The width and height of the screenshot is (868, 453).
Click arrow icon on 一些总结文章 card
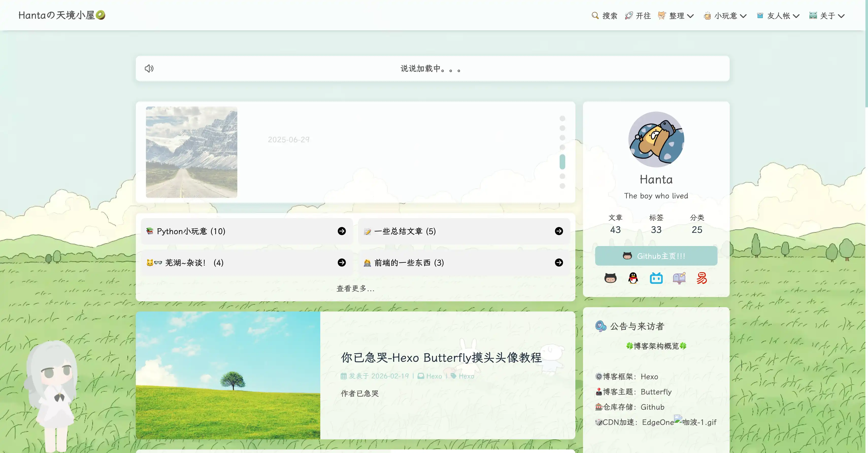pos(559,231)
